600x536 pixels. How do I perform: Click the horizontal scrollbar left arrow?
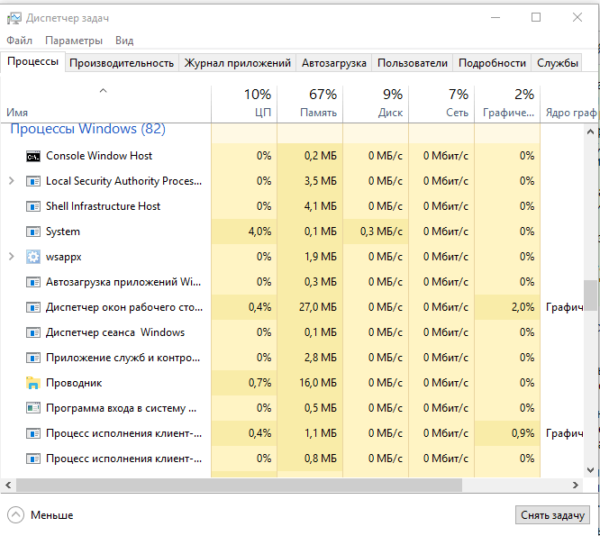[8, 485]
